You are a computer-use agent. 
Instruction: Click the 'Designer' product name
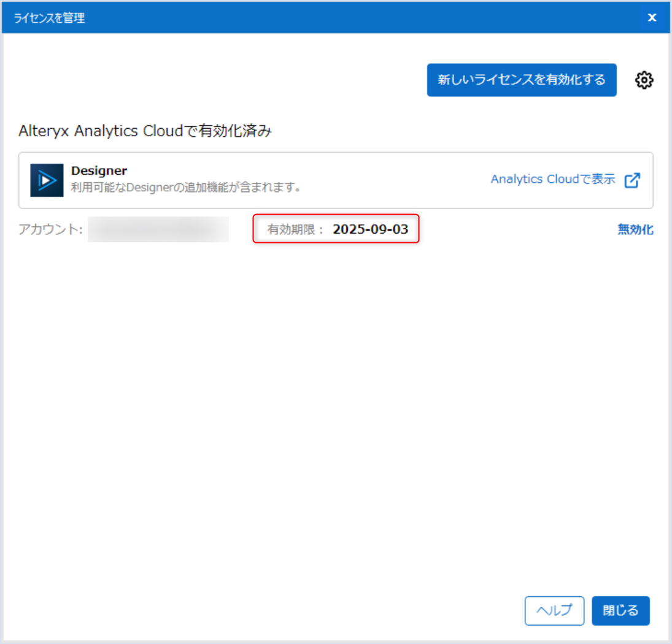click(x=99, y=171)
